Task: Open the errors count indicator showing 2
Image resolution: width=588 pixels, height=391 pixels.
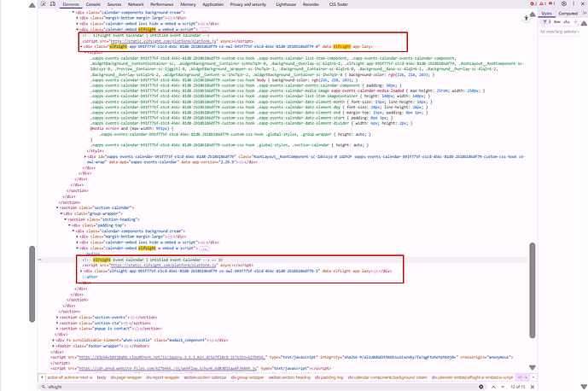Action: pyautogui.click(x=533, y=3)
